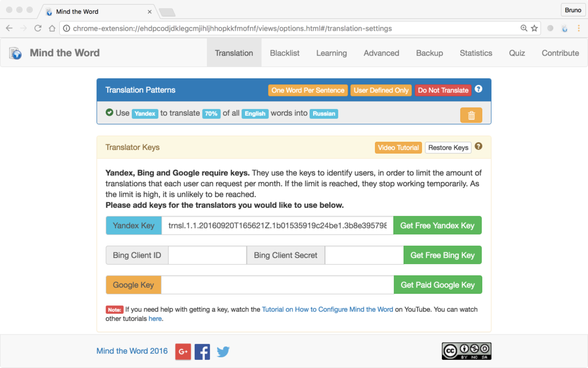
Task: Select the Do Not Translate mode
Action: click(x=443, y=90)
